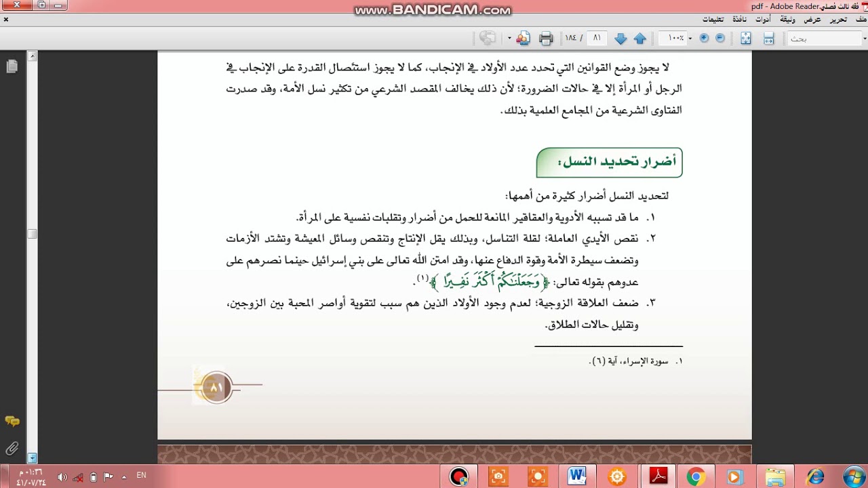Open the تحرير (Edit) menu

(x=839, y=19)
